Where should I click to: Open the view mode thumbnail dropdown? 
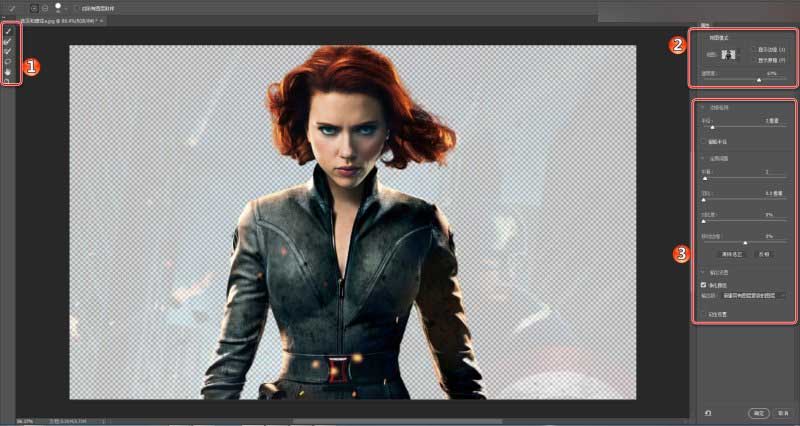730,55
